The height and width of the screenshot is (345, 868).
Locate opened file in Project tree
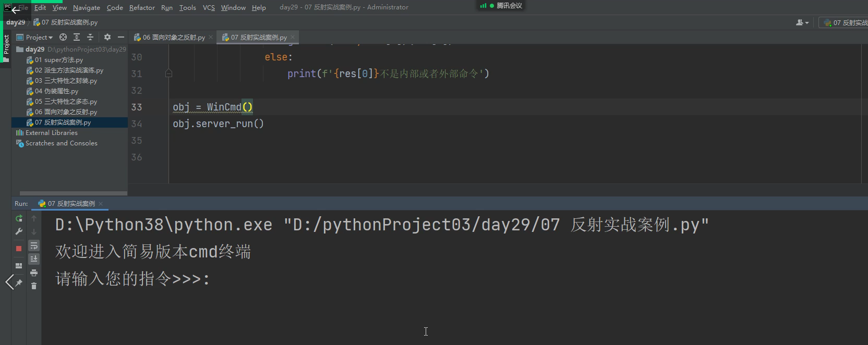63,37
